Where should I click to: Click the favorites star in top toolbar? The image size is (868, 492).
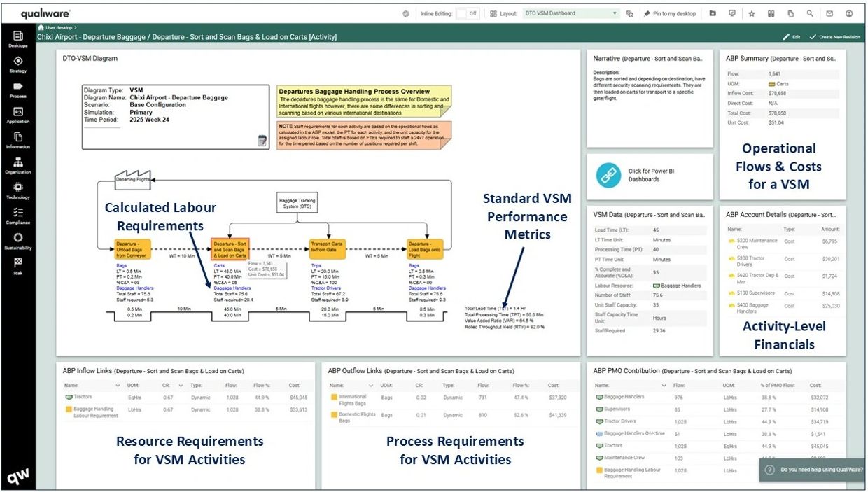tap(751, 13)
